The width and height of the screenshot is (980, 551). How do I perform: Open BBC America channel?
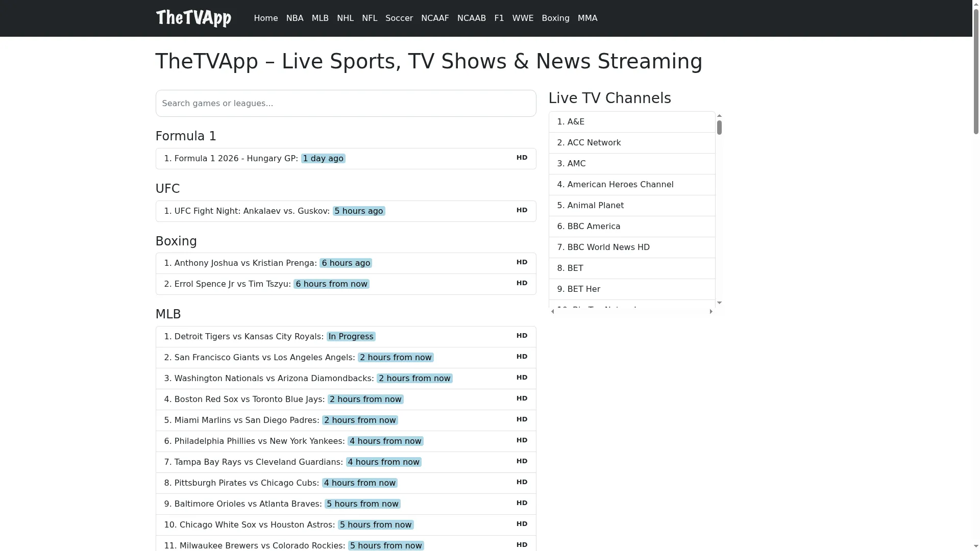(632, 227)
